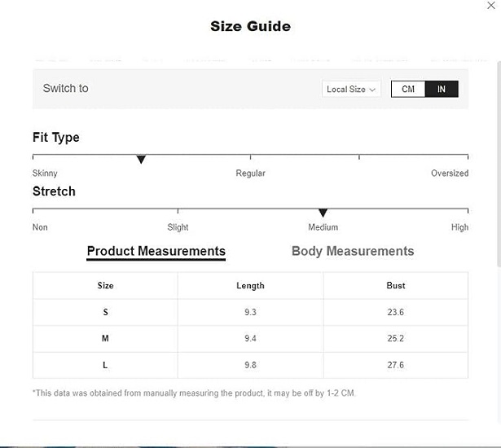Click the Bust column header

pyautogui.click(x=396, y=286)
